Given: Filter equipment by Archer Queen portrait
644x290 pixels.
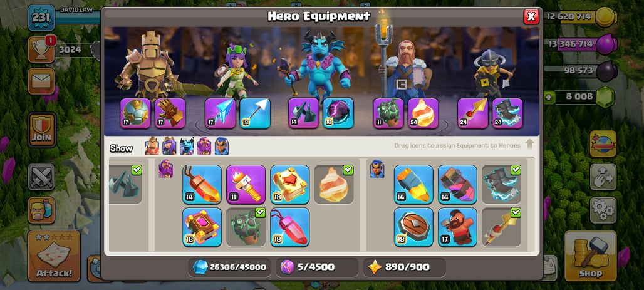Looking at the screenshot, I should [x=169, y=146].
